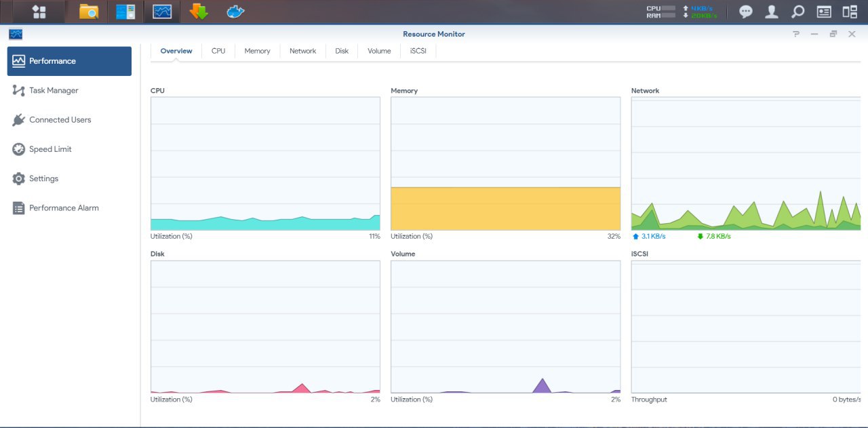Image resolution: width=868 pixels, height=428 pixels.
Task: Launch File Station from the taskbar
Action: point(89,12)
